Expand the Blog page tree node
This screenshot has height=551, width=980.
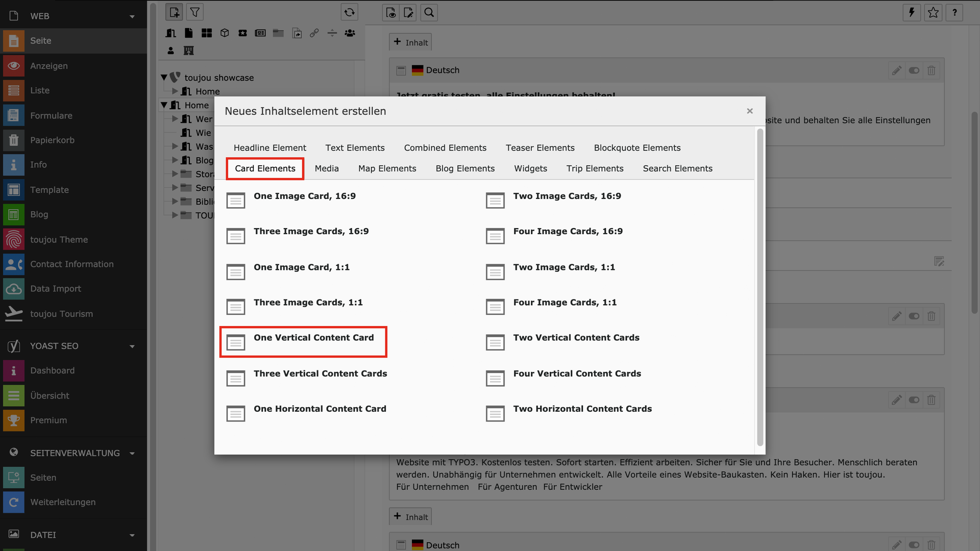click(x=175, y=160)
